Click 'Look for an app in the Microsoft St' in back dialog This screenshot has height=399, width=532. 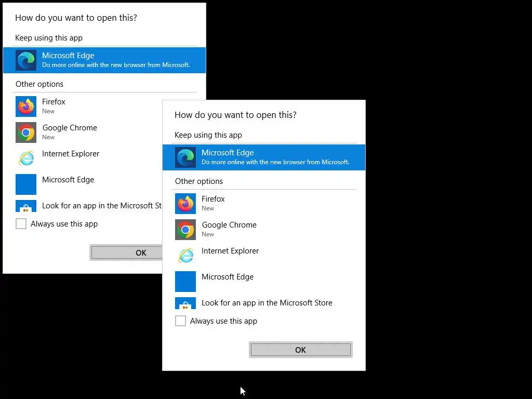102,206
